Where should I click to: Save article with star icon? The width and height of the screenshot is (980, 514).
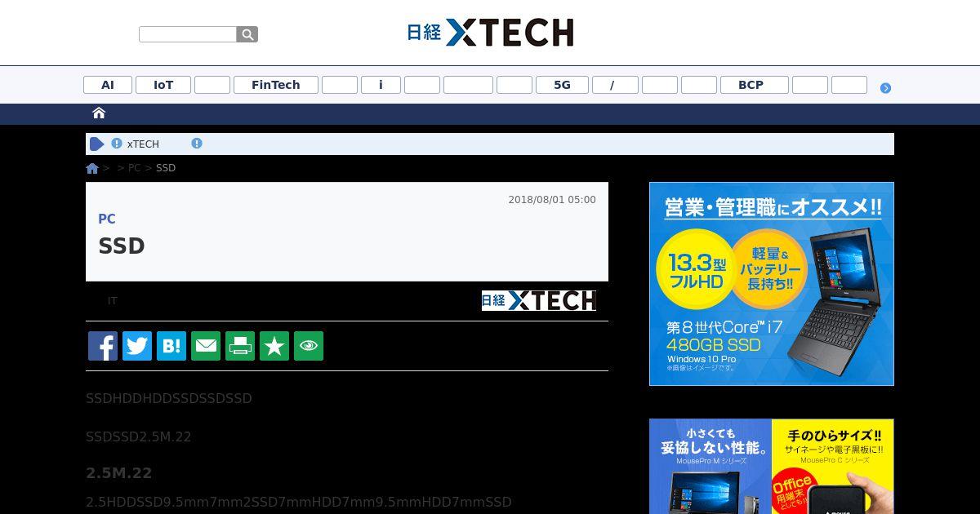click(x=274, y=346)
